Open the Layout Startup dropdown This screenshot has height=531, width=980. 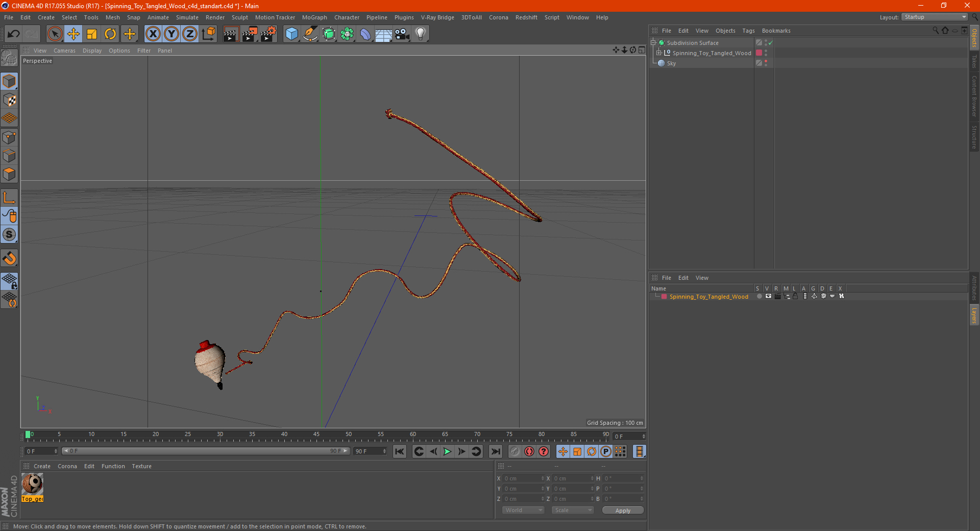click(x=935, y=17)
